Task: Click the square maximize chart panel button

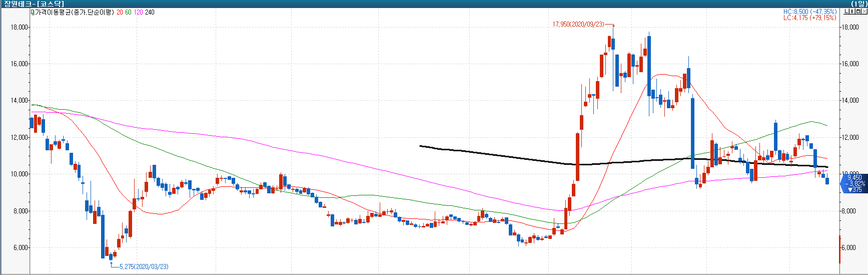Action: tap(857, 12)
